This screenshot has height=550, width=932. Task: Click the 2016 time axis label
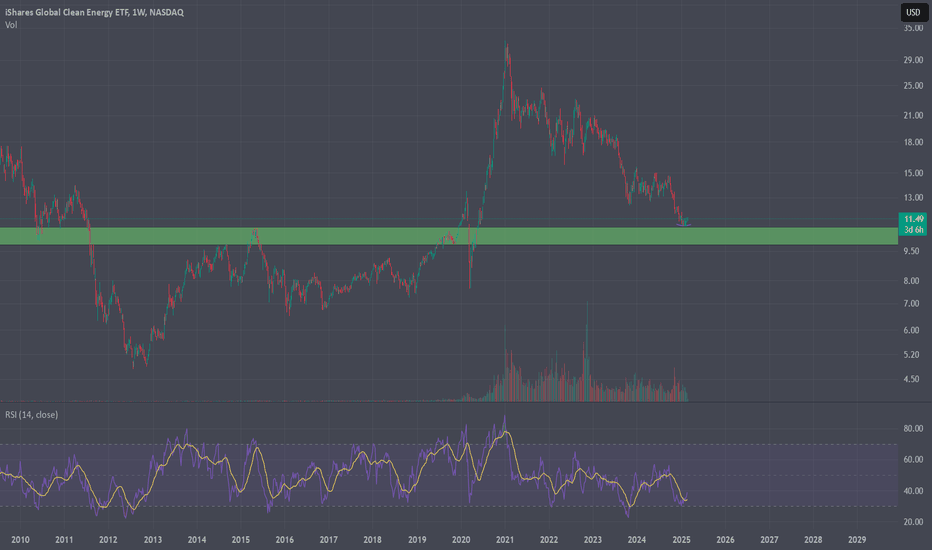pos(285,540)
